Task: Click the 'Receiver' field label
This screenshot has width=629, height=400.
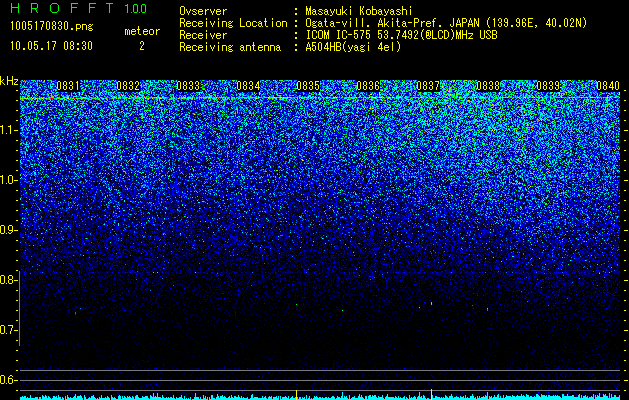Action: click(203, 35)
